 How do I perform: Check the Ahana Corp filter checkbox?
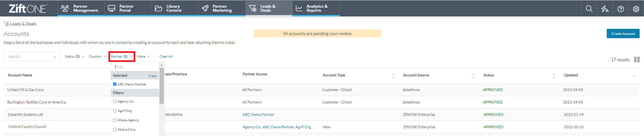pos(115,129)
